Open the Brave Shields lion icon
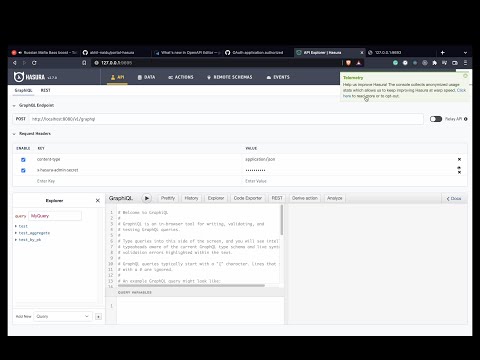 click(x=348, y=63)
